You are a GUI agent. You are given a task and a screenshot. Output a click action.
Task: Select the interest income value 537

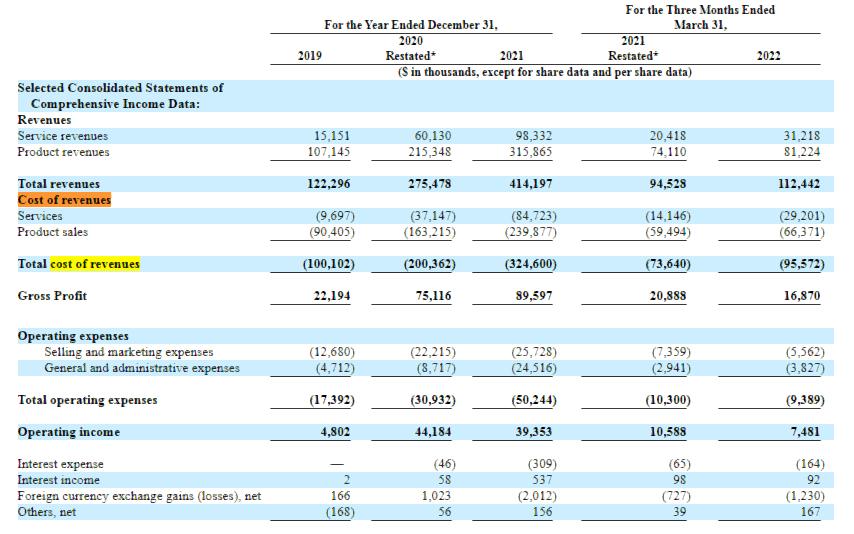point(542,480)
